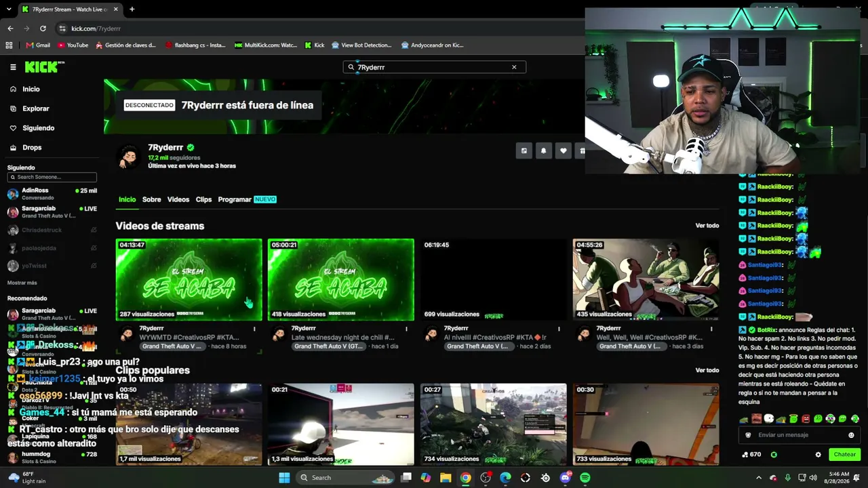Click the verified badge next to 7Ryderrr
868x488 pixels.
(191, 147)
